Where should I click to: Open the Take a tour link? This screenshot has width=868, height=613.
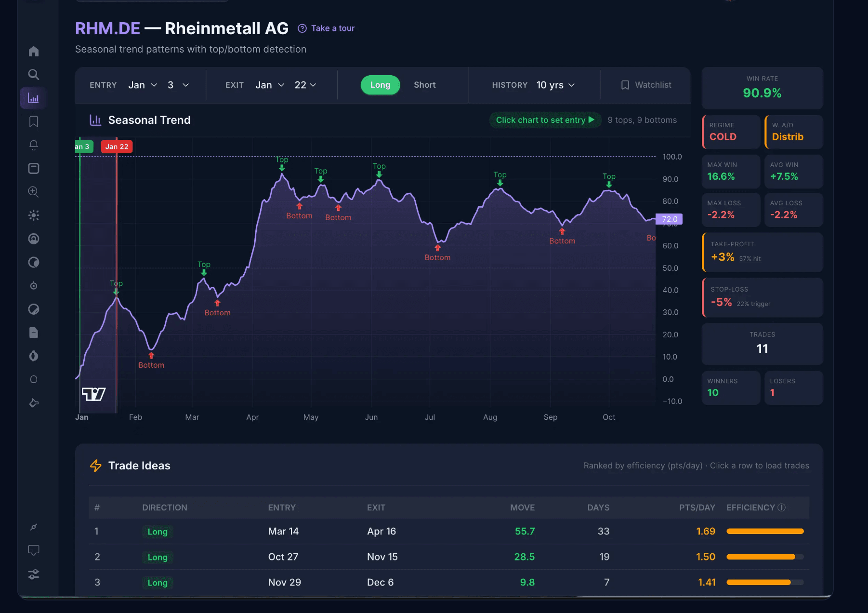click(x=326, y=28)
